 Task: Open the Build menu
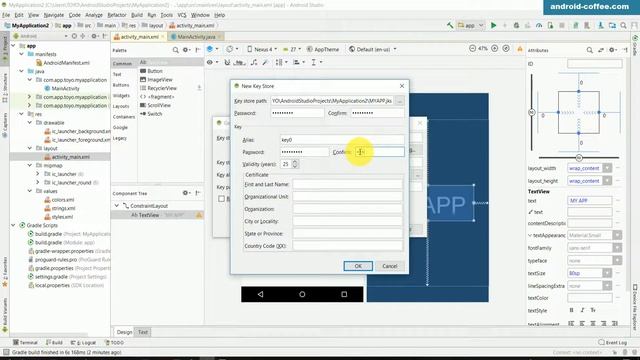(137, 15)
